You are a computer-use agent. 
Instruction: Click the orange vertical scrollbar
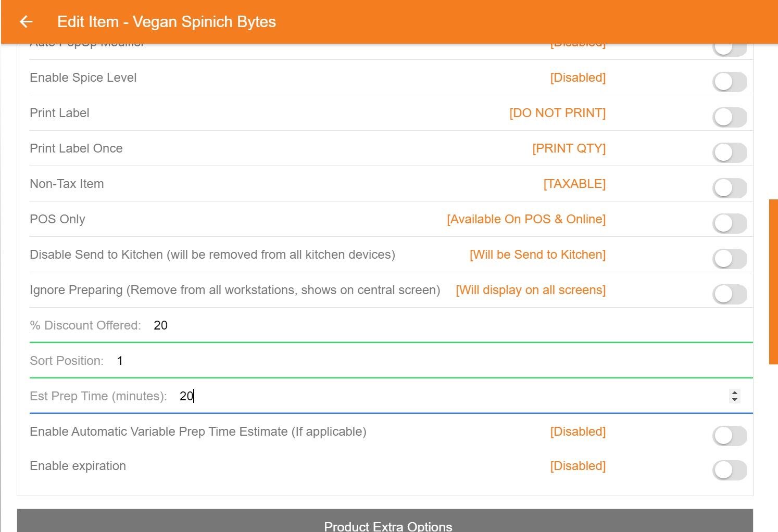tap(773, 281)
